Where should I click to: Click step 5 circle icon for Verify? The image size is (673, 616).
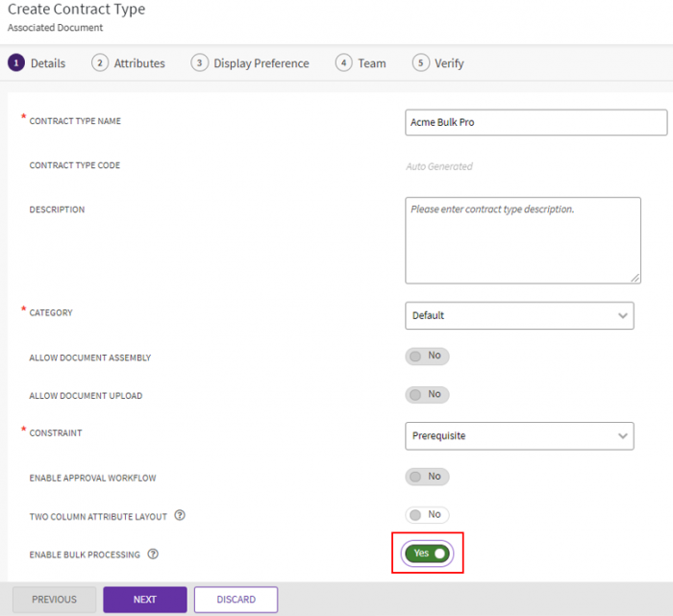(420, 63)
